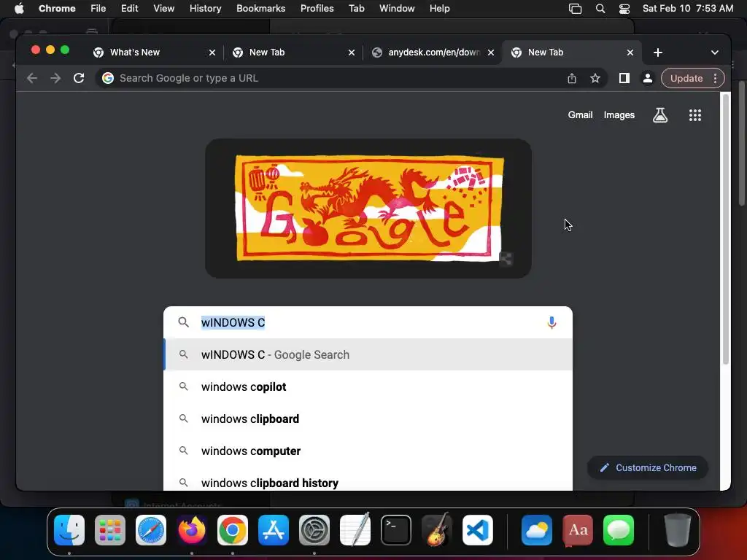Open the Apple menu
The image size is (747, 560).
(19, 9)
